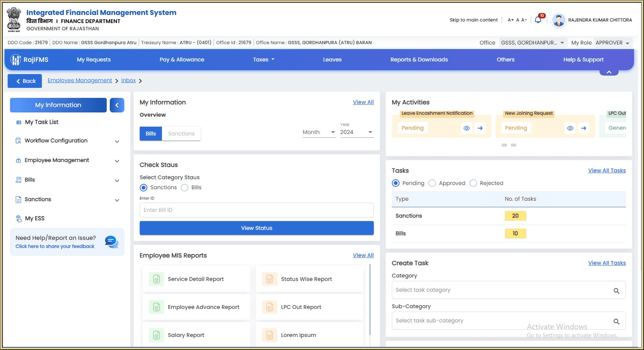Expand Employee Management in sidebar
This screenshot has width=644, height=350.
[x=117, y=161]
